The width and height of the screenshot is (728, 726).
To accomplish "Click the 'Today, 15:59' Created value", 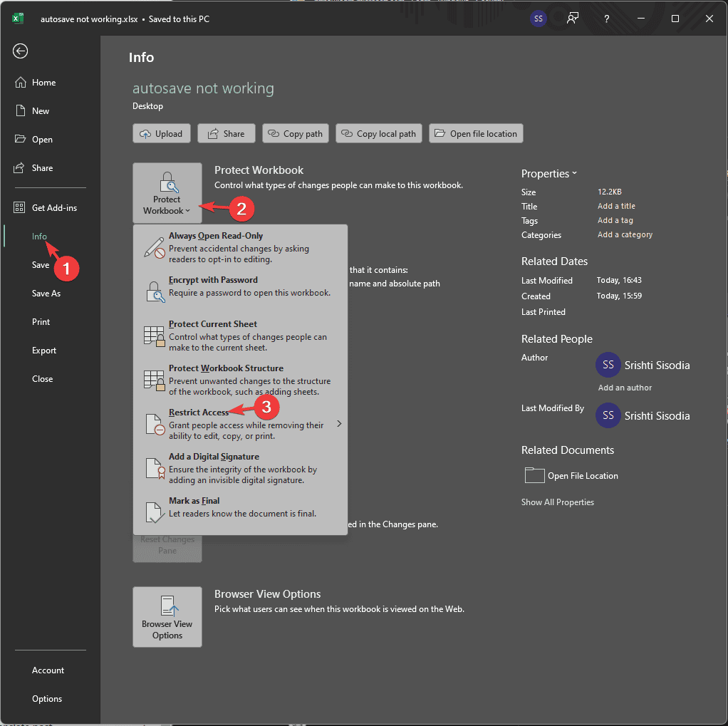I will 619,296.
